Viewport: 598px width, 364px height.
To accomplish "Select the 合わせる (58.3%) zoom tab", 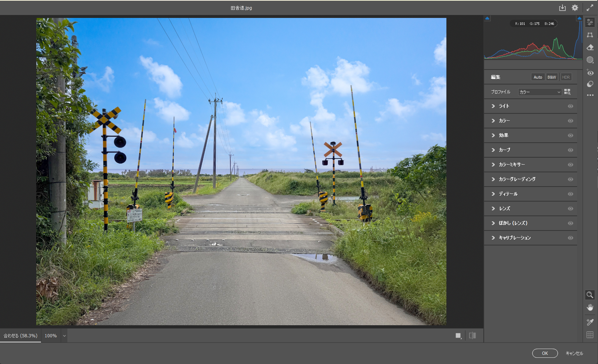I will click(x=21, y=336).
